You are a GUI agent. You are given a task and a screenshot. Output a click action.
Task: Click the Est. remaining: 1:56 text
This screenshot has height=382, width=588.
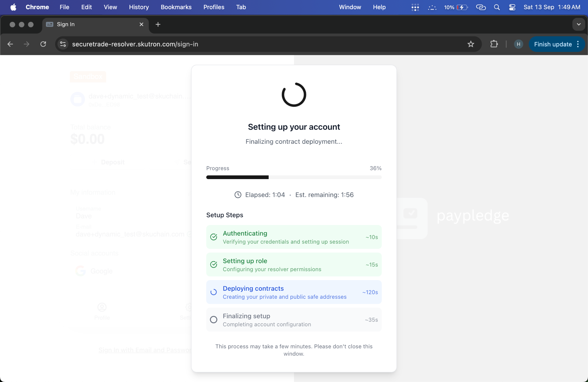point(324,195)
